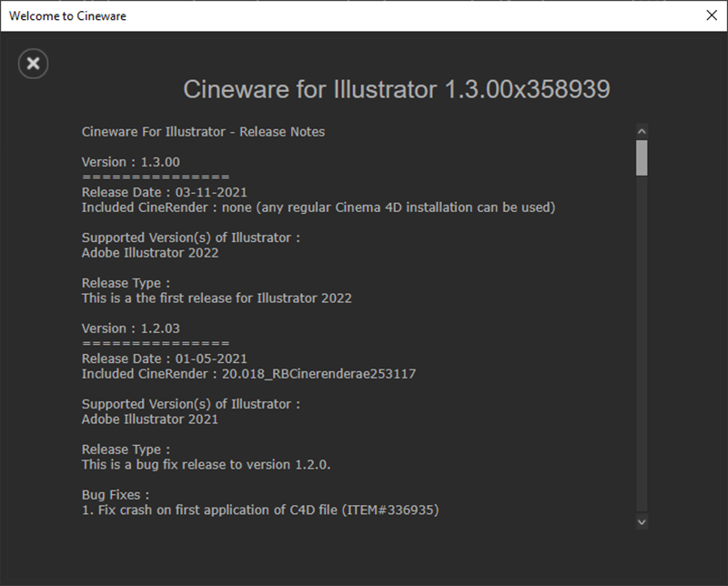Click the Cineware for Illustrator 1.3.00x358939 heading

pyautogui.click(x=397, y=89)
